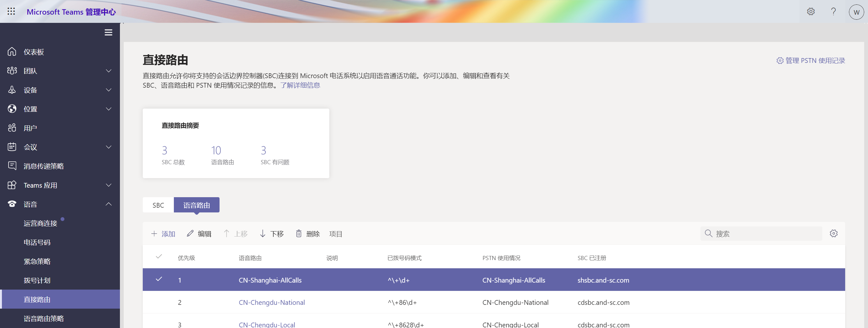Screen dimensions: 868x328
Task: Switch to the SBC tab
Action: pyautogui.click(x=158, y=205)
